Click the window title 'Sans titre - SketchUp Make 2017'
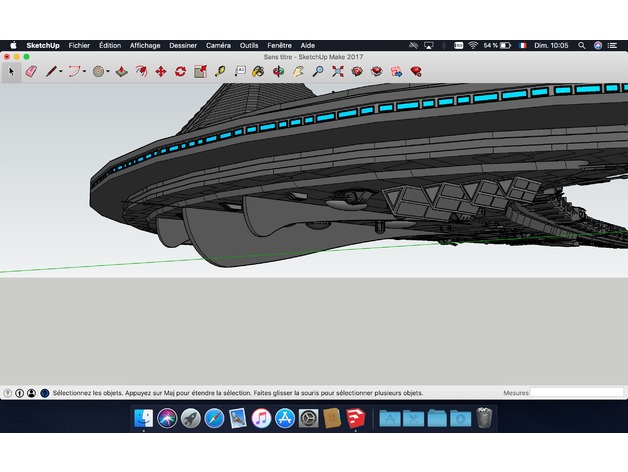The height and width of the screenshot is (472, 628). 313,57
